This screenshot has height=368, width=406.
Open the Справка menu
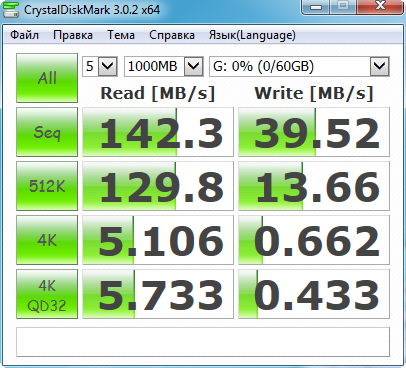click(x=172, y=35)
